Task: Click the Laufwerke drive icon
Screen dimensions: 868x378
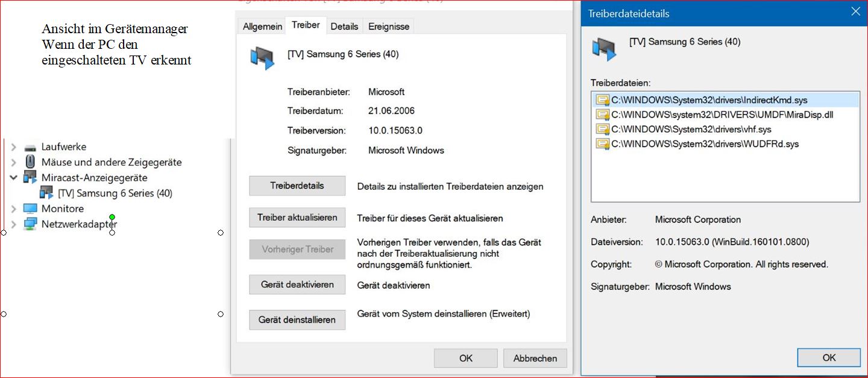Action: tap(30, 147)
